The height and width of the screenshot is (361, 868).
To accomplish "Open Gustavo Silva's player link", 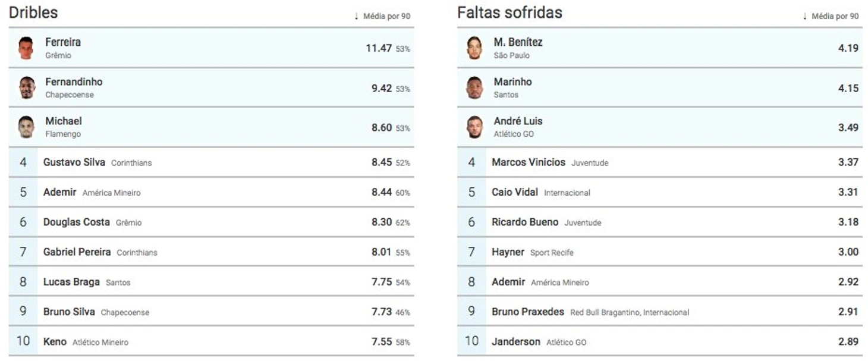I will (74, 162).
